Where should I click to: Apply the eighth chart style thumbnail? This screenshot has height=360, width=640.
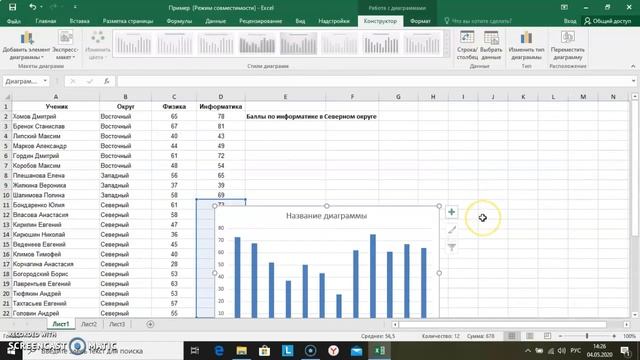422,44
